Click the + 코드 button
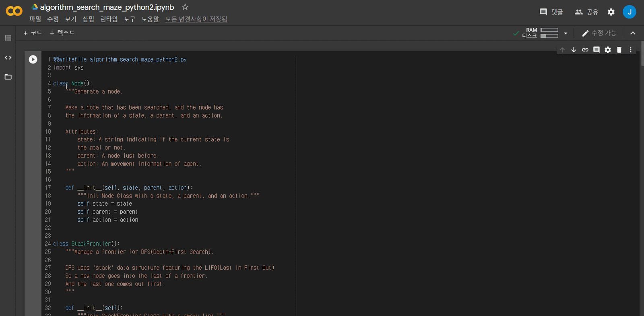The height and width of the screenshot is (316, 644). 33,33
